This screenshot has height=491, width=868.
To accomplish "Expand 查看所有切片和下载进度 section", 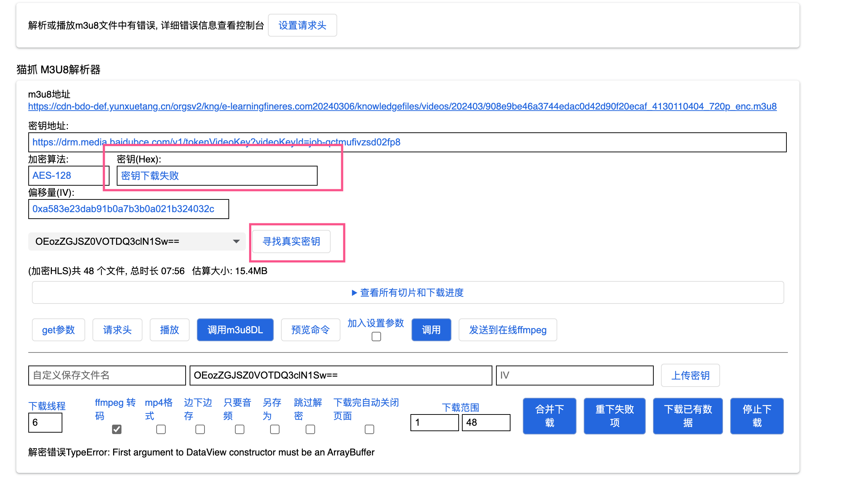I will (408, 293).
